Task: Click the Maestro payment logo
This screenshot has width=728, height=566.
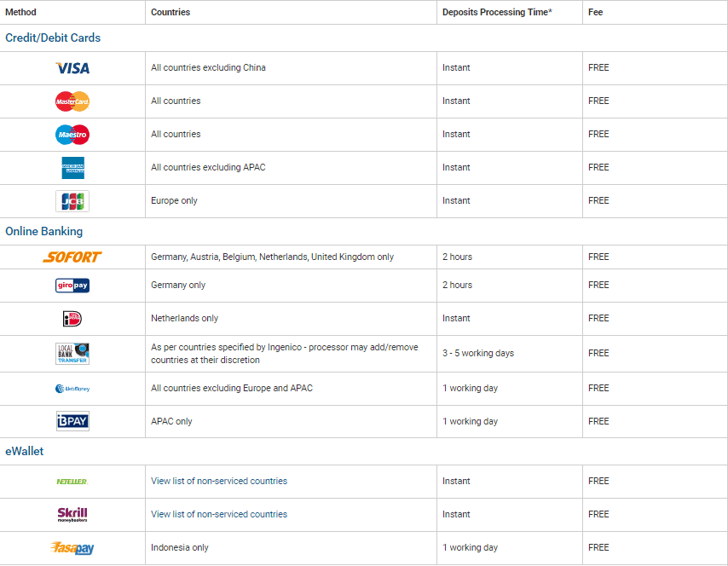Action: [x=72, y=135]
